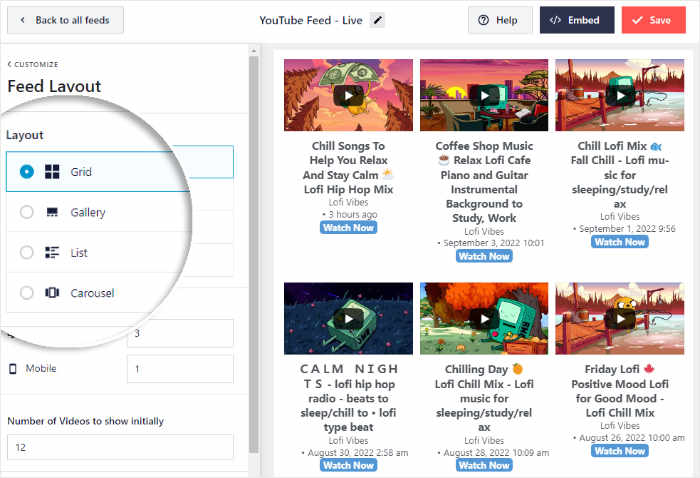Click the 'September 3, 2022 10:01' date
Viewport: 700px width, 478px height.
pos(493,243)
